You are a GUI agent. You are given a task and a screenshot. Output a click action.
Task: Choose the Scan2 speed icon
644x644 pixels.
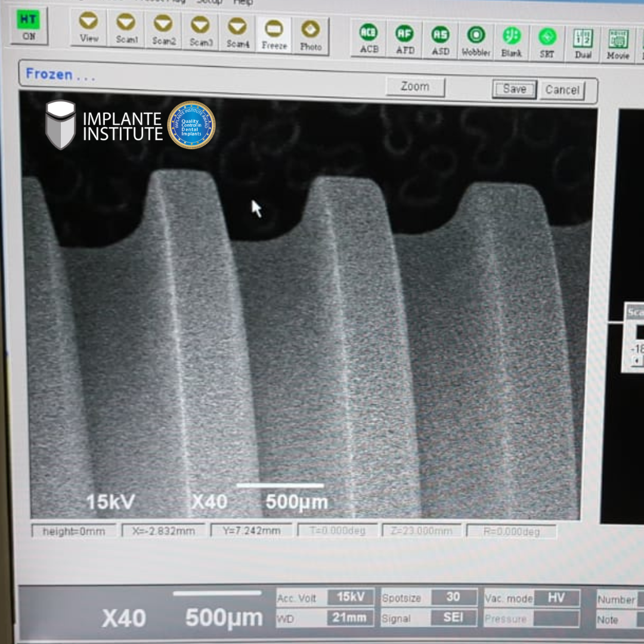163,30
